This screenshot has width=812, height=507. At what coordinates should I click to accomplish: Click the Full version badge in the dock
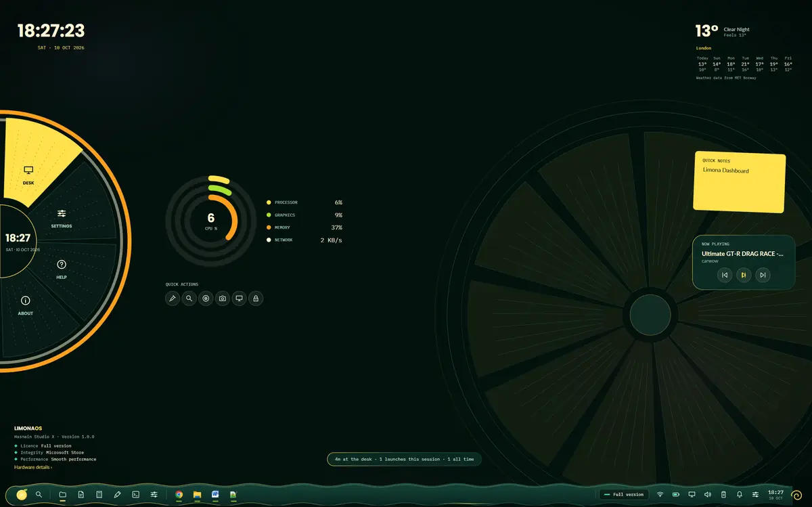624,495
